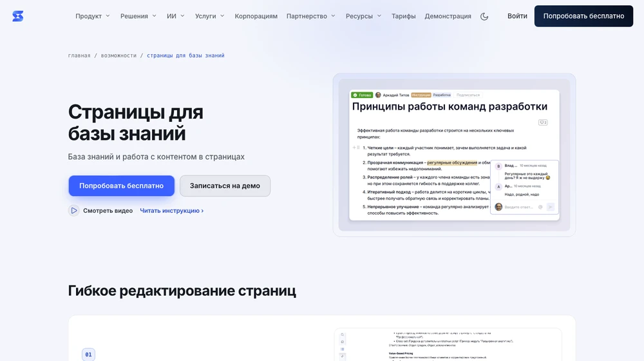Image resolution: width=644 pixels, height=361 pixels.
Task: Click the highlighted text регулярные обсуждения
Action: click(x=452, y=162)
